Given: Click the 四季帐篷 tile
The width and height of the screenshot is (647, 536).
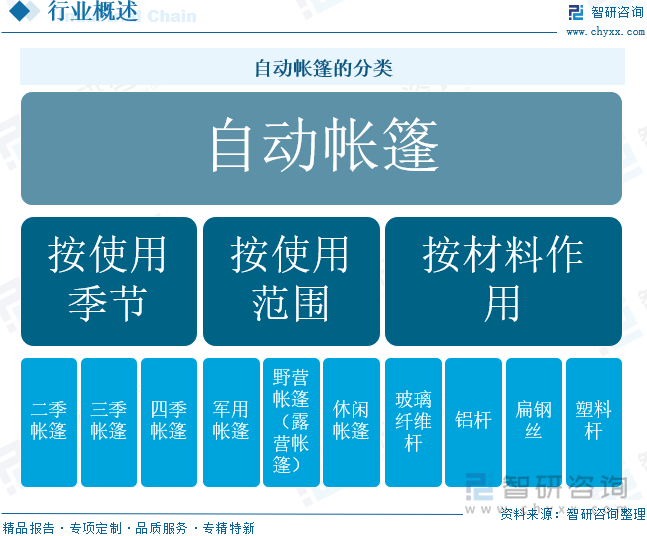Looking at the screenshot, I should pyautogui.click(x=169, y=422).
